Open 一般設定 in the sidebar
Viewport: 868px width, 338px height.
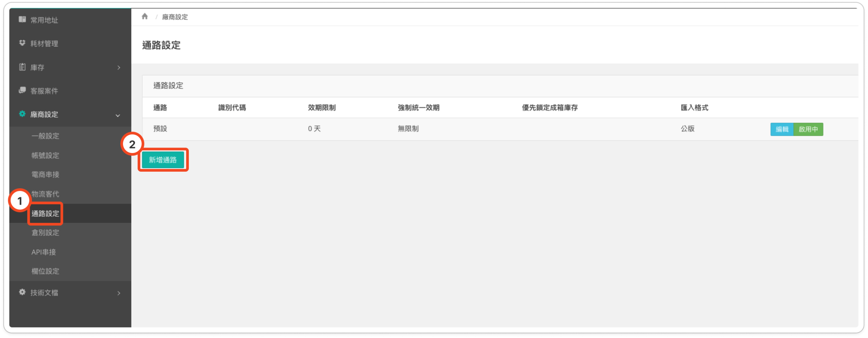[45, 136]
